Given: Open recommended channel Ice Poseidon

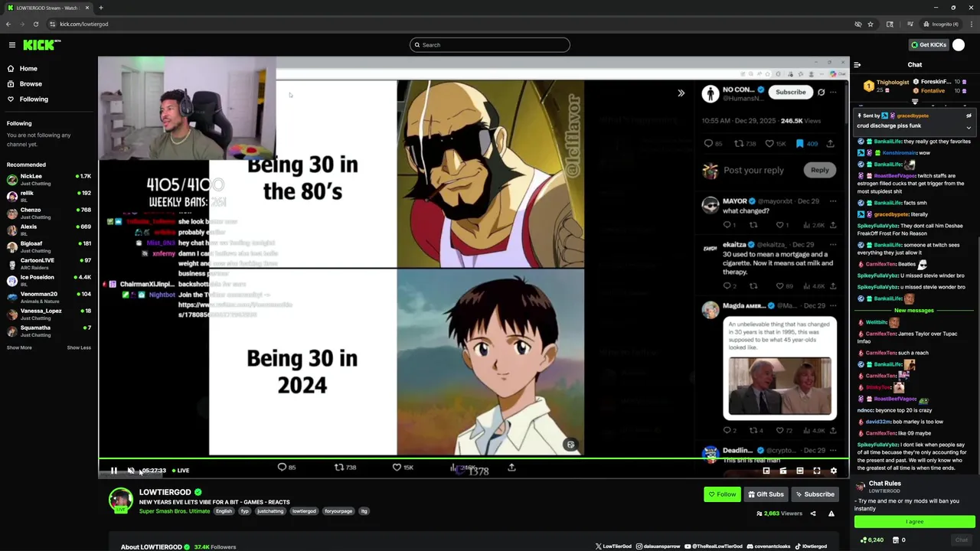Looking at the screenshot, I should click(x=49, y=281).
